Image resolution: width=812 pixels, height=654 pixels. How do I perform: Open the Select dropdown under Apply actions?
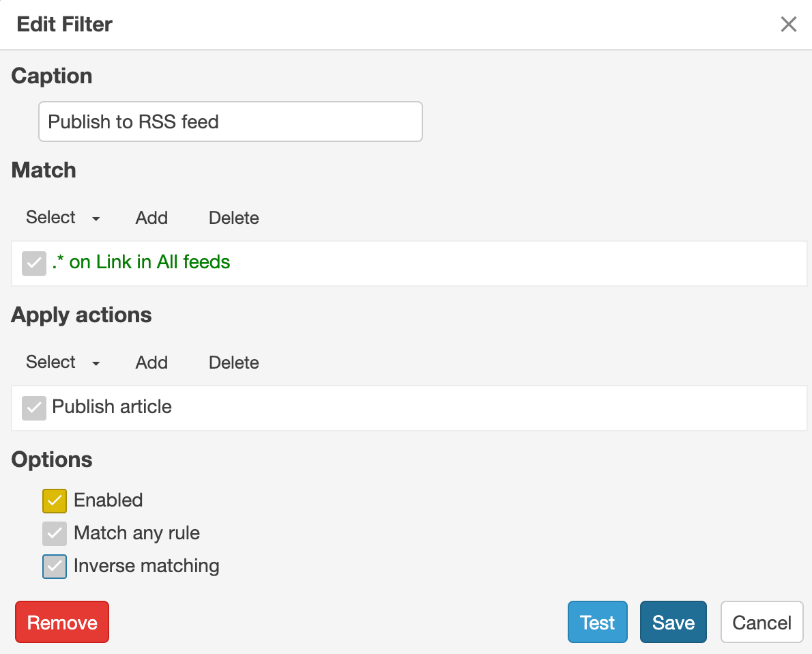pos(63,362)
